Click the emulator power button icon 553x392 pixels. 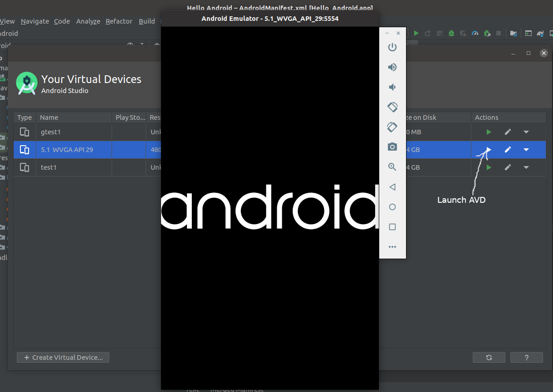tap(392, 47)
